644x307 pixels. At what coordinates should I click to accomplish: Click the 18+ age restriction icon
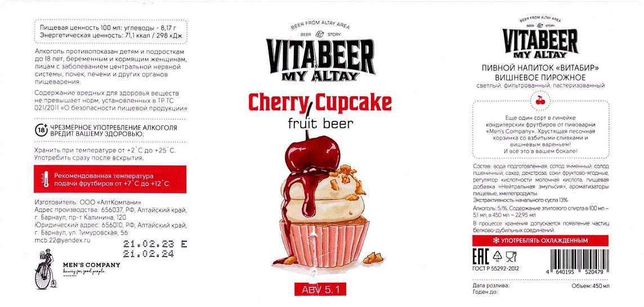coord(41,130)
